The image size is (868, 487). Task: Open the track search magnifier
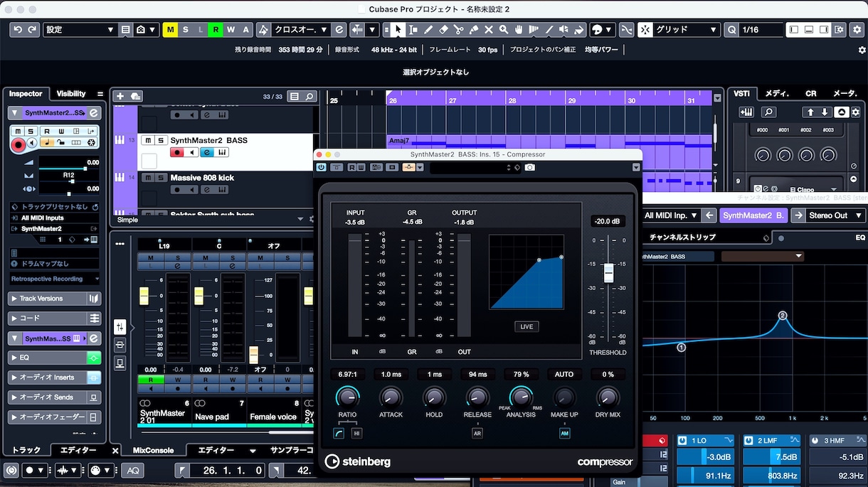(309, 96)
